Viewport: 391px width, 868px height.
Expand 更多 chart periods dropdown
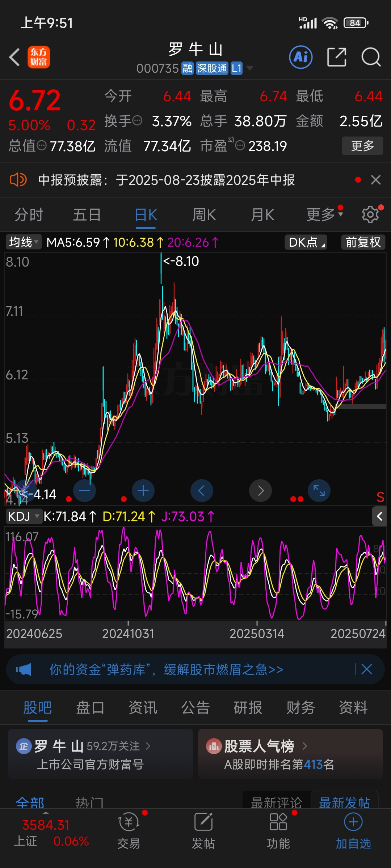[x=324, y=214]
